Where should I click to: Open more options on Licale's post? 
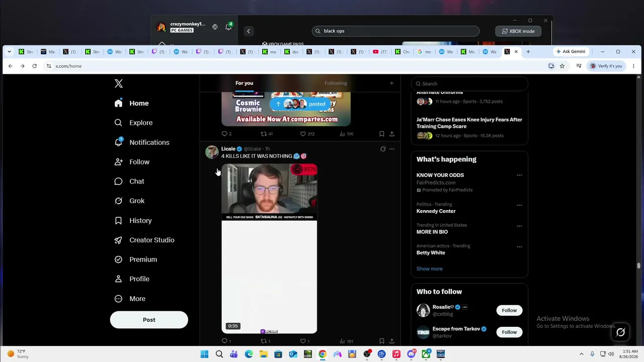coord(392,149)
